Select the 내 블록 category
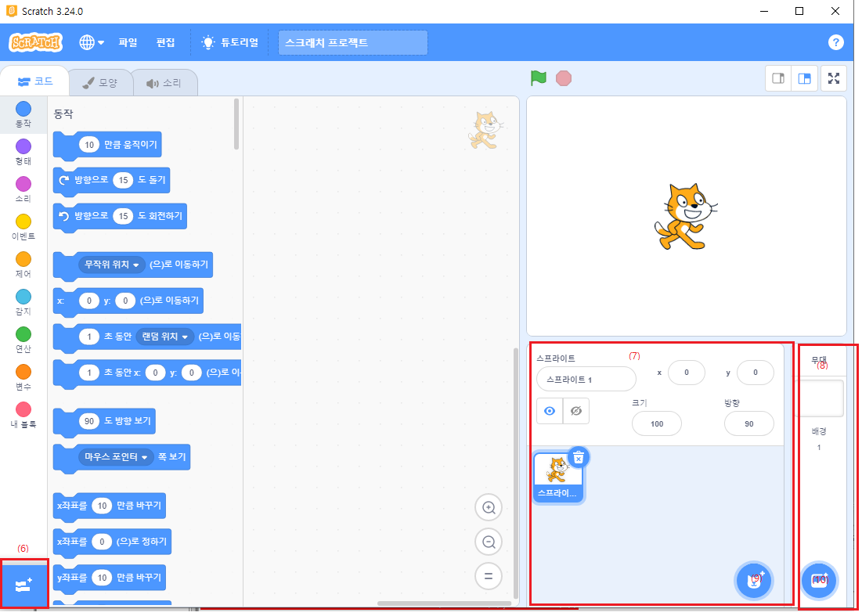The width and height of the screenshot is (862, 616). click(x=23, y=415)
